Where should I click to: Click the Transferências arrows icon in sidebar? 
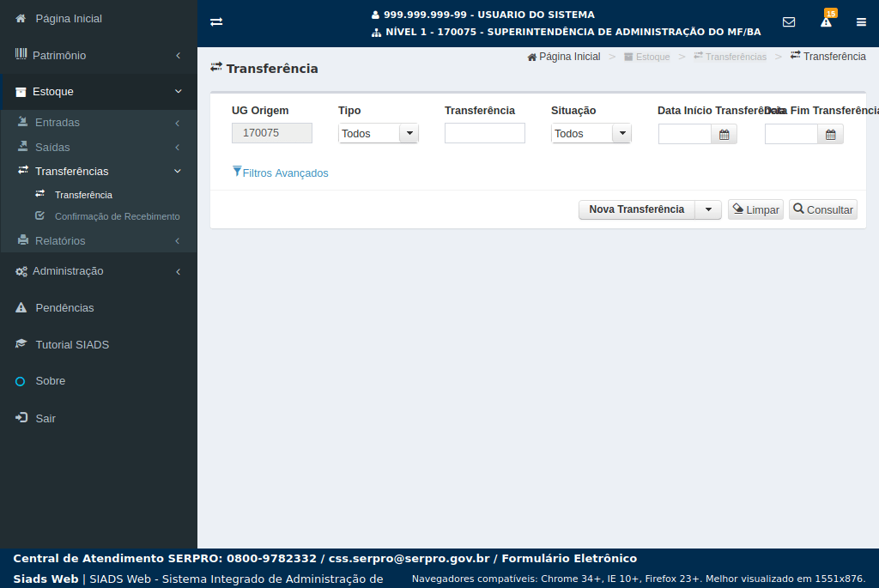pos(23,170)
